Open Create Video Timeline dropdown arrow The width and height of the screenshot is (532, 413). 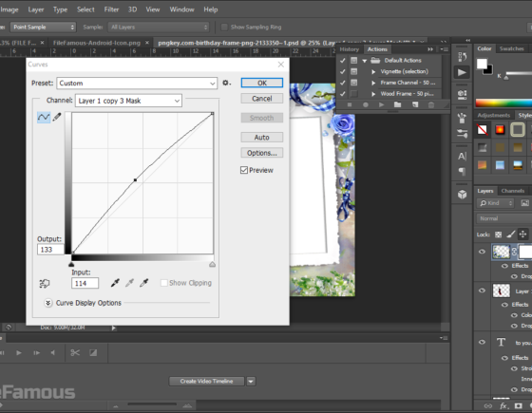(251, 382)
